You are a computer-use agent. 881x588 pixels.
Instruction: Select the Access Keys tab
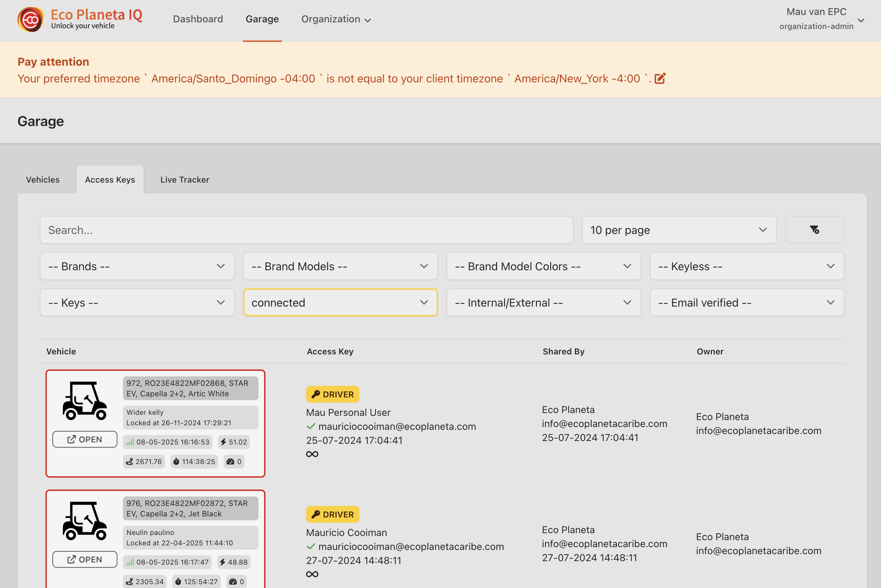[x=110, y=179]
